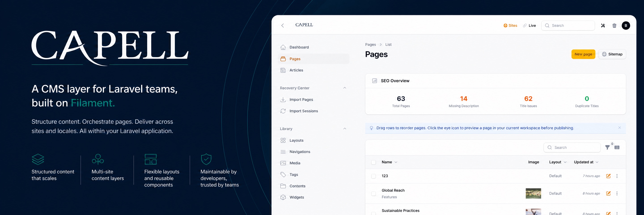Toggle table columns icon
The width and height of the screenshot is (644, 215).
[x=617, y=147]
